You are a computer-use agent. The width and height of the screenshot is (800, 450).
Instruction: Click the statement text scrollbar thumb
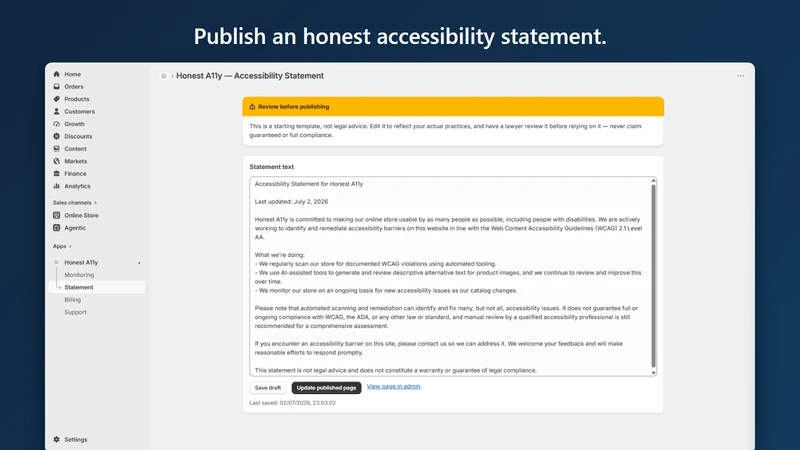653,276
